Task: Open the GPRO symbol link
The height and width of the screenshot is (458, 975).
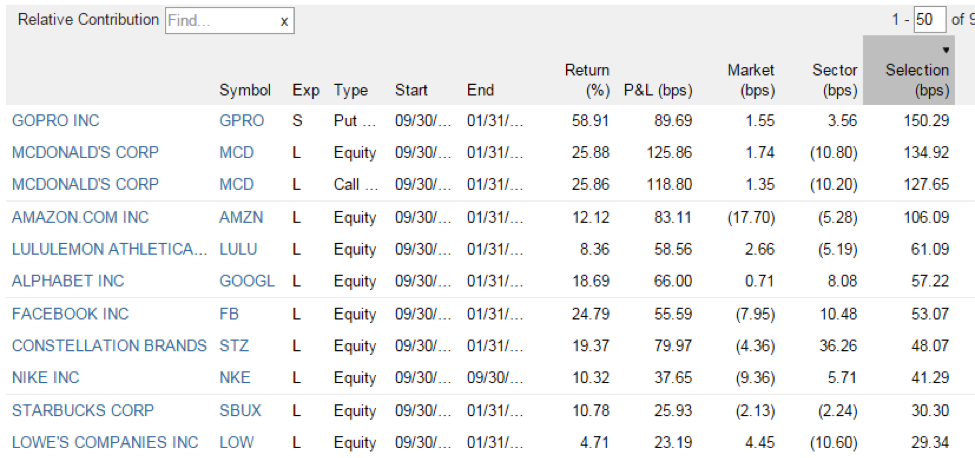Action: [241, 121]
